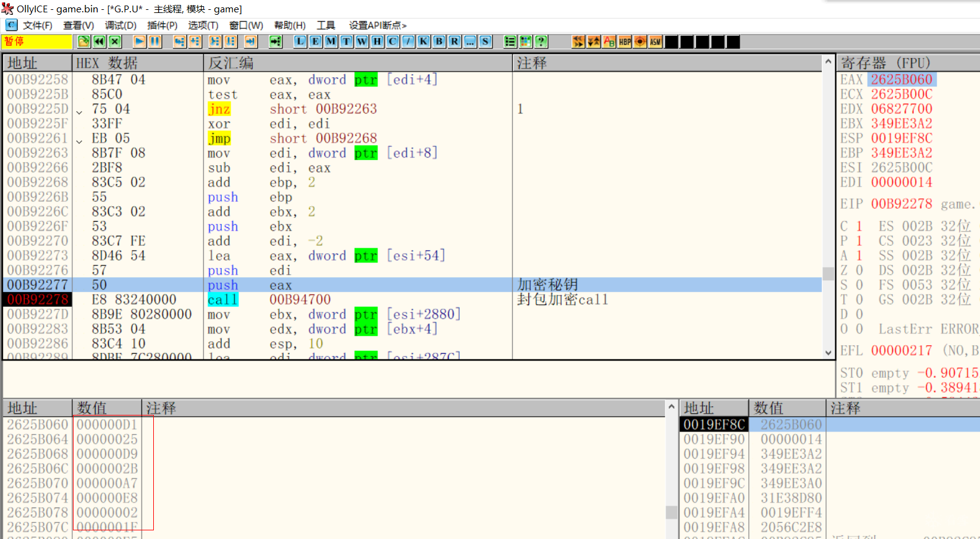Screen dimensions: 980x539
Task: Open the 调试(D) menu
Action: coord(120,25)
